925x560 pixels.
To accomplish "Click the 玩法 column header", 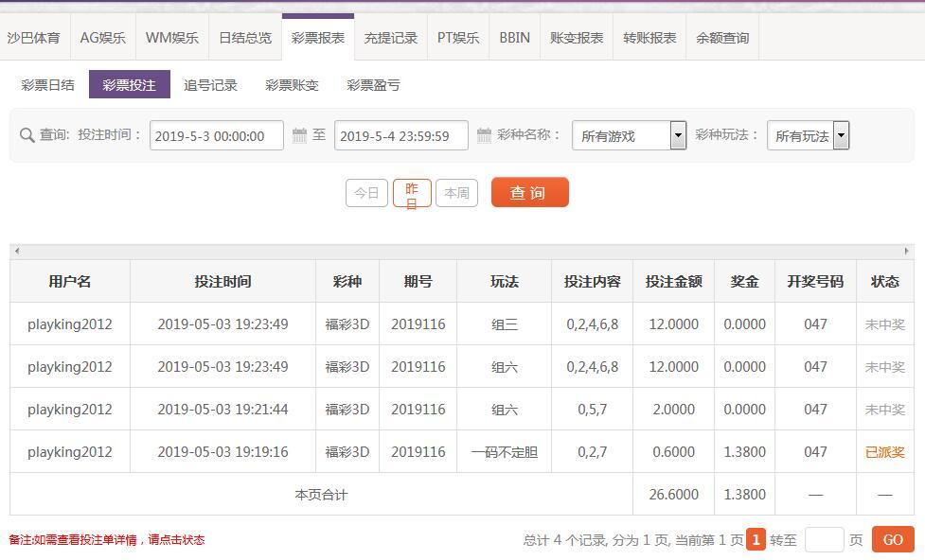I will click(504, 281).
